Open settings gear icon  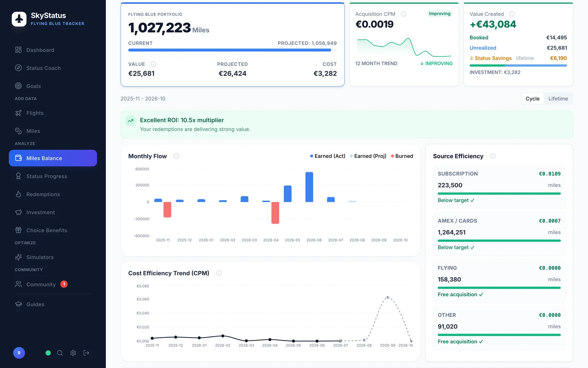[73, 353]
